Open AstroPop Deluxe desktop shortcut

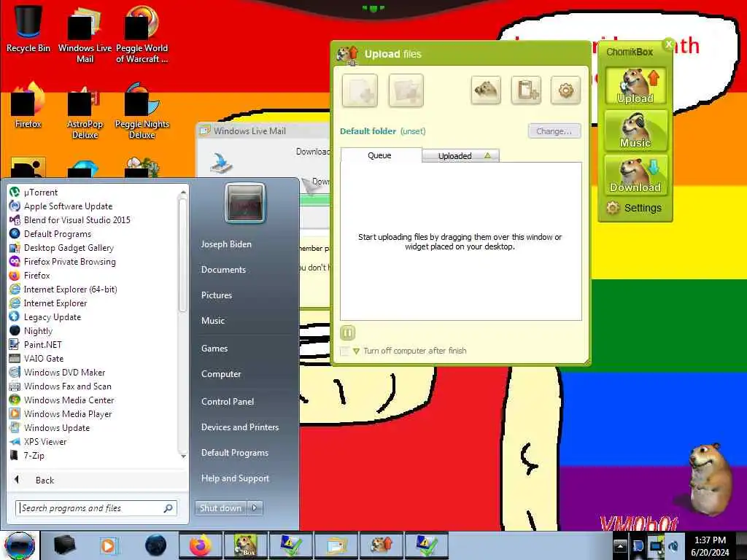coord(85,111)
